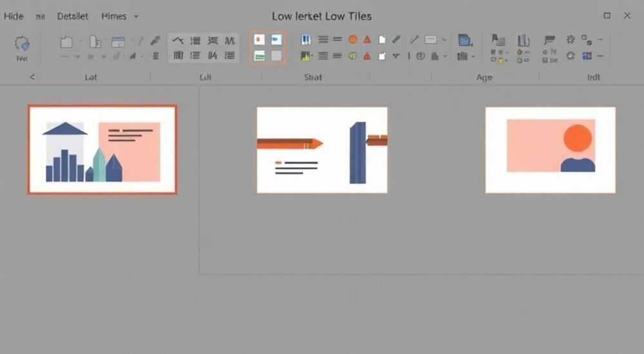
Task: Click the circular refresh arrow icon
Action: pos(571,56)
